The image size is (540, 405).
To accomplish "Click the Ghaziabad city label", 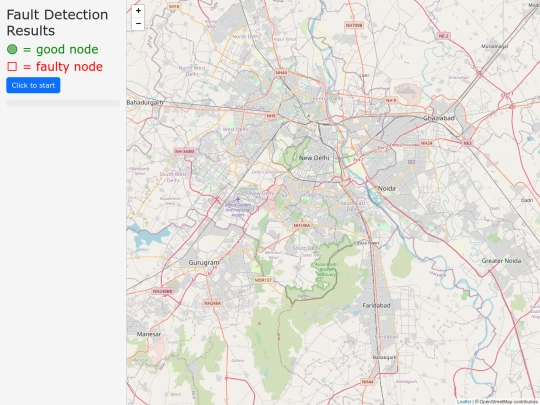I will click(438, 118).
